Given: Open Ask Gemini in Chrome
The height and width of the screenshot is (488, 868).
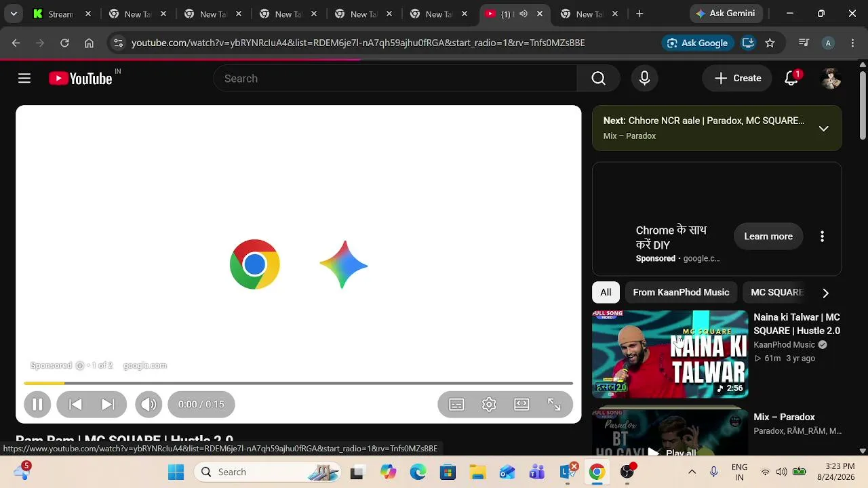Looking at the screenshot, I should coord(728,14).
